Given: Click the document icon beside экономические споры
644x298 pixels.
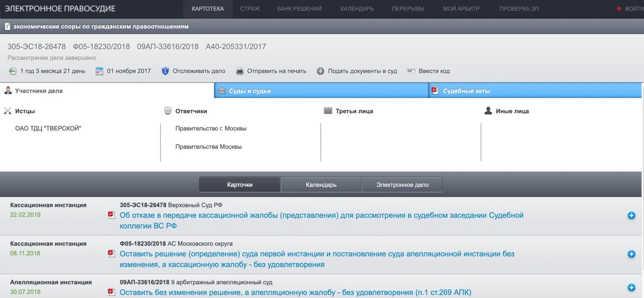Looking at the screenshot, I should (7, 27).
